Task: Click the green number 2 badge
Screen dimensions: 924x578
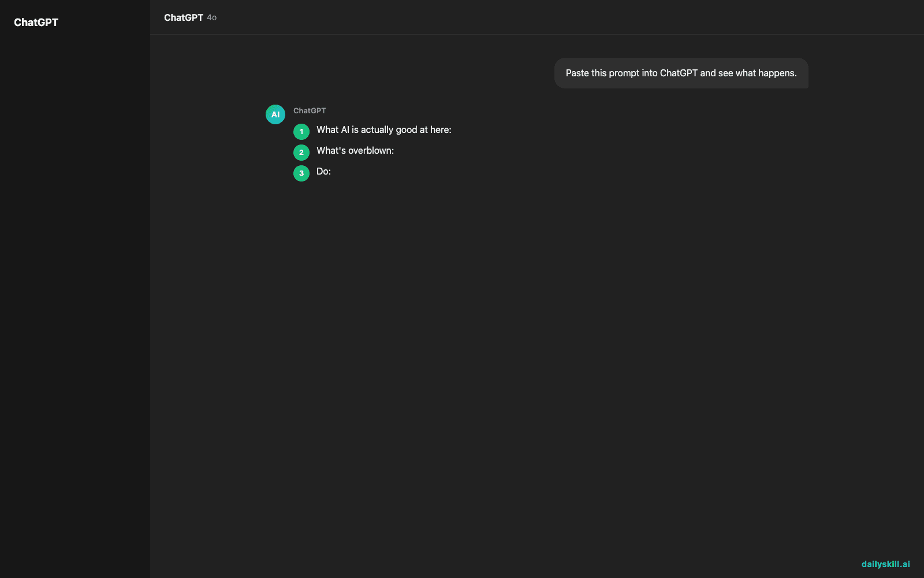Action: [x=301, y=153]
